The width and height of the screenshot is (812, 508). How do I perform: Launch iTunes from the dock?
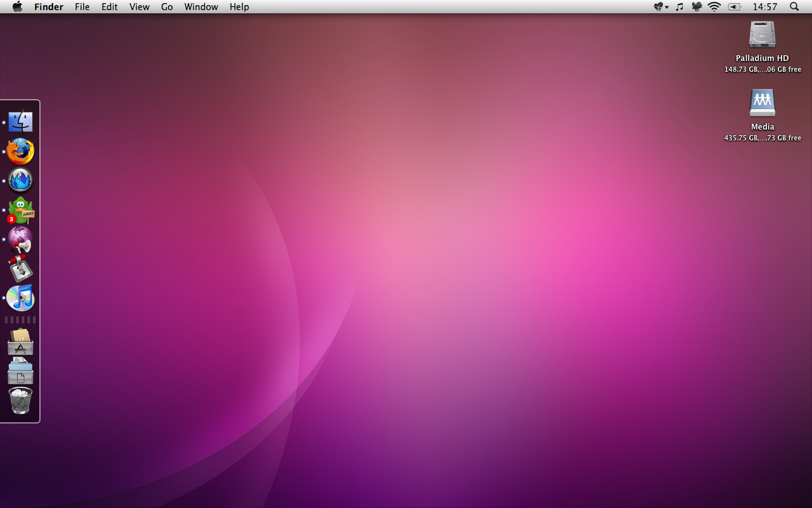tap(20, 298)
